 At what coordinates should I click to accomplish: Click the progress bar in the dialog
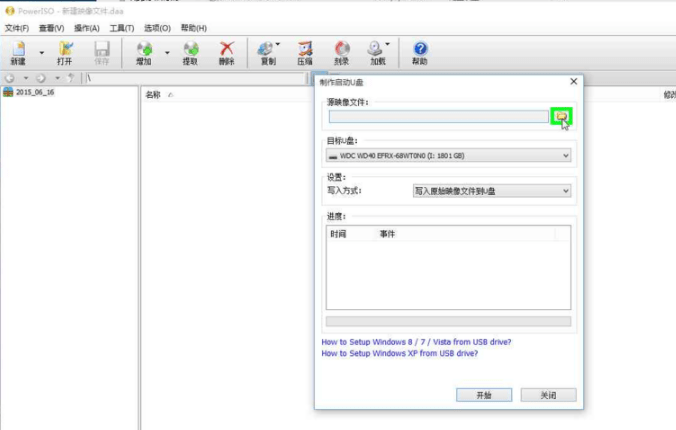(x=448, y=321)
